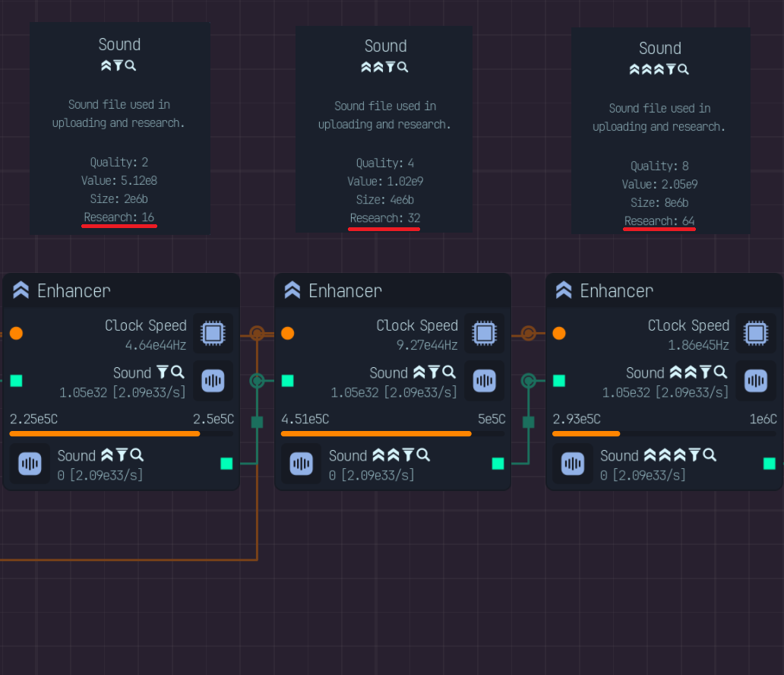
Task: Click the second Enhancer's sound output waveform icon
Action: (302, 464)
